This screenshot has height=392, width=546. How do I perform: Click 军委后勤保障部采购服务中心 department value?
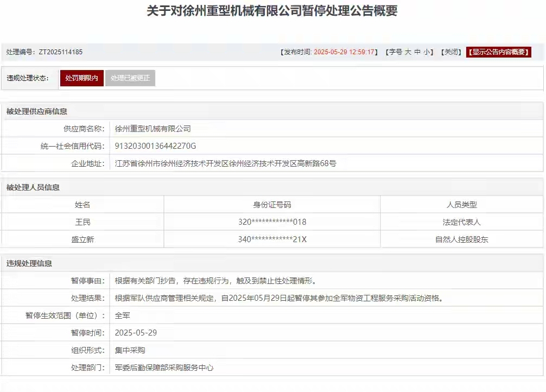[164, 368]
